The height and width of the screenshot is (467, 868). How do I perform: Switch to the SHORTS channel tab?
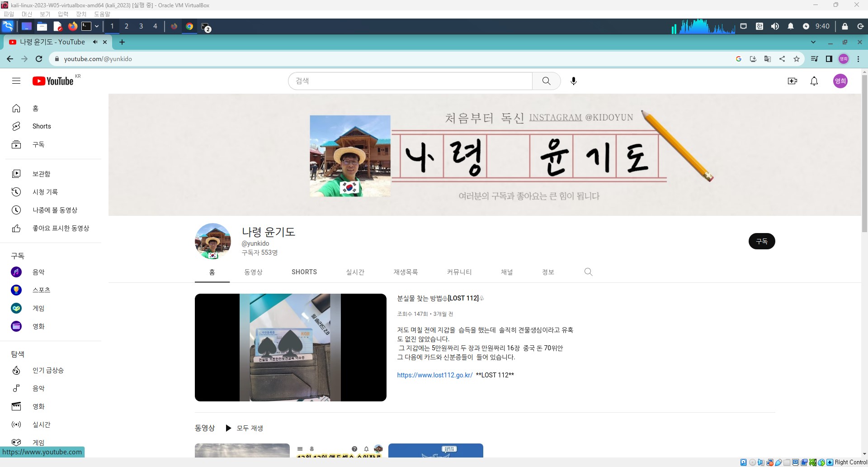coord(304,272)
